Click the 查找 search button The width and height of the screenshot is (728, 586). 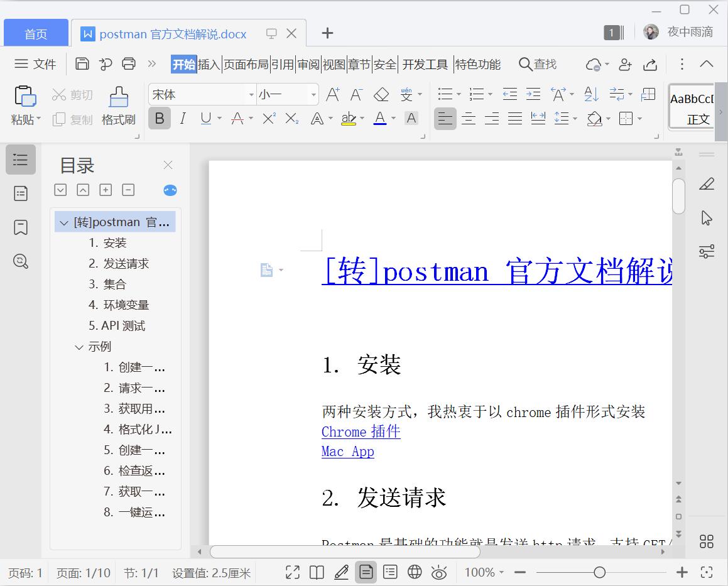(537, 64)
